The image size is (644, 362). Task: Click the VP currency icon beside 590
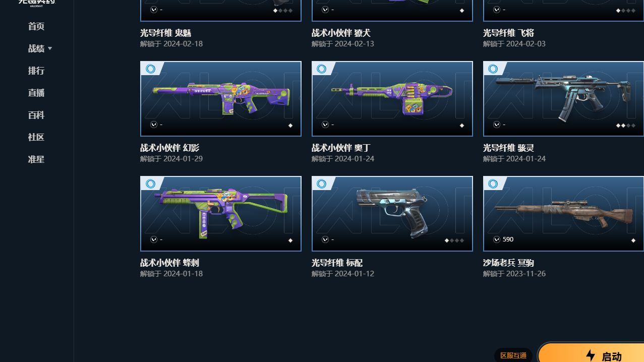pos(497,239)
